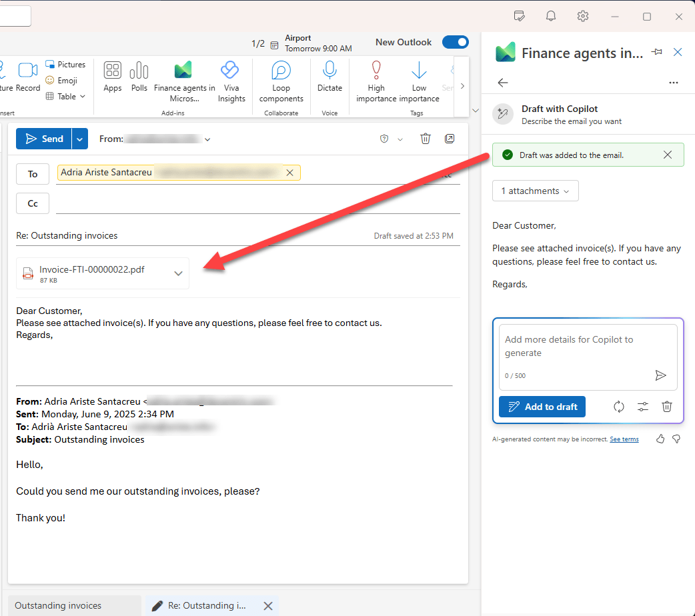The width and height of the screenshot is (695, 616).
Task: Mark message as Low importance
Action: (419, 81)
